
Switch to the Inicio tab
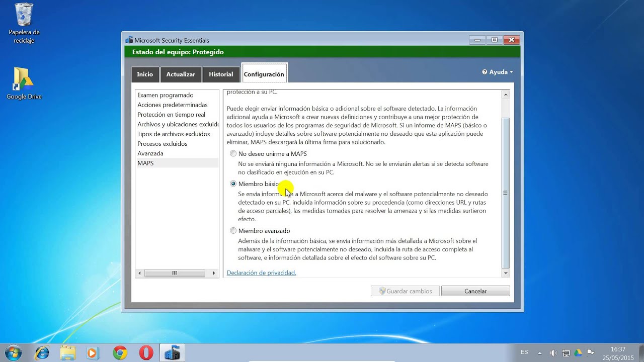pyautogui.click(x=145, y=74)
